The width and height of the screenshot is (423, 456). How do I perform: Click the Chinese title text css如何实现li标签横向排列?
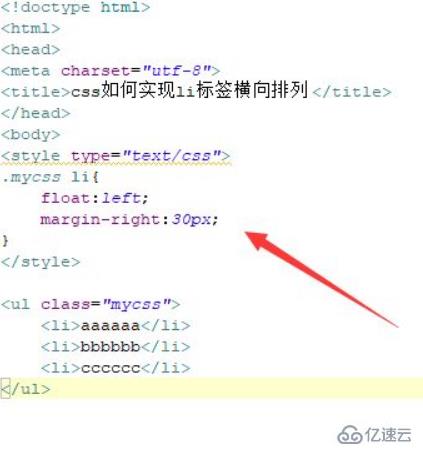[x=189, y=90]
